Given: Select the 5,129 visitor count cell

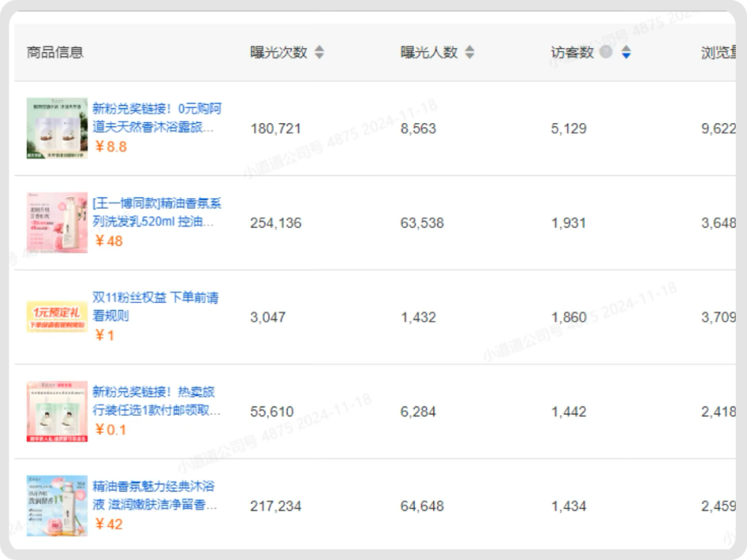Looking at the screenshot, I should coord(569,129).
